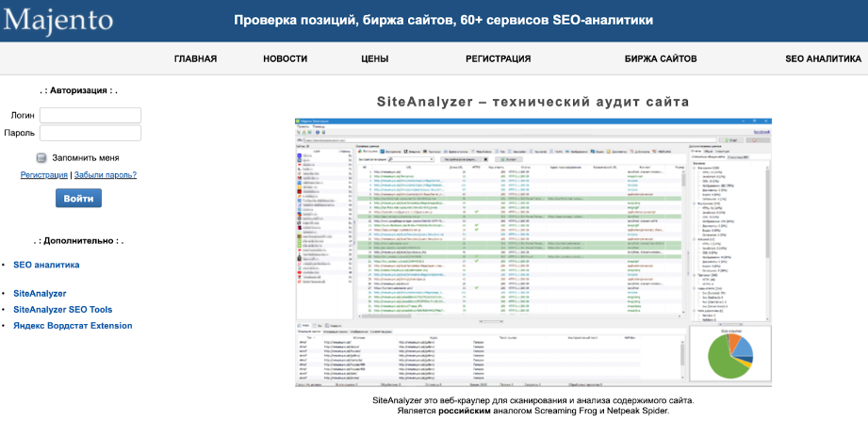The height and width of the screenshot is (421, 868).
Task: Click the Регистрация link under login form
Action: [44, 175]
